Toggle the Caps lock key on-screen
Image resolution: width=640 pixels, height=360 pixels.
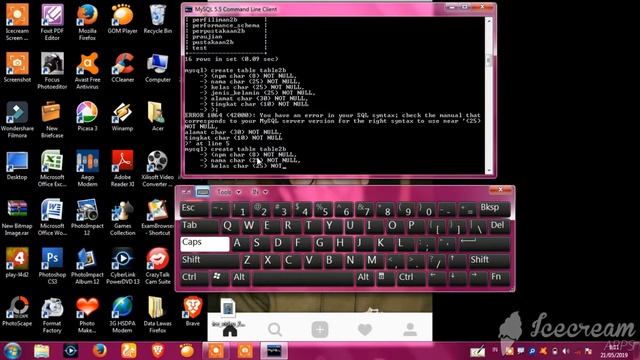tap(204, 244)
